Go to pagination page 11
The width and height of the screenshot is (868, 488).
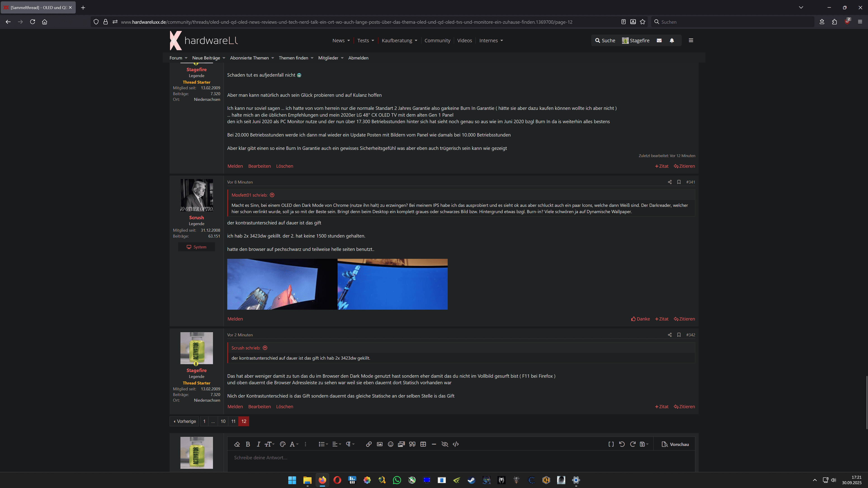point(233,421)
